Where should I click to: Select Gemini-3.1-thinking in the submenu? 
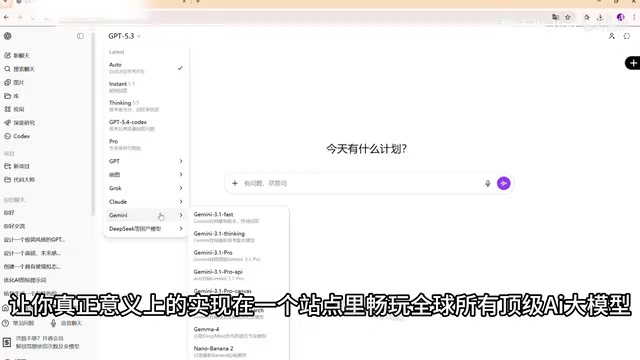(x=240, y=237)
